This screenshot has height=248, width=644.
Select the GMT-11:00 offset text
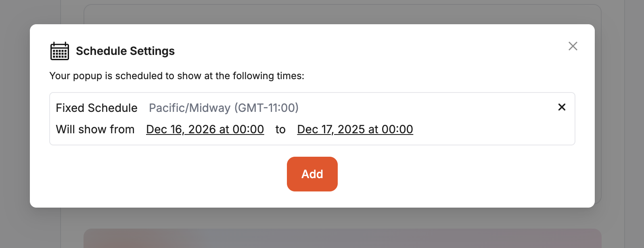coord(267,108)
